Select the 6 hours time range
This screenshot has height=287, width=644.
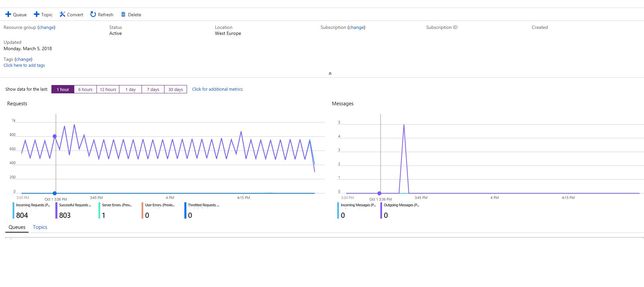click(85, 89)
